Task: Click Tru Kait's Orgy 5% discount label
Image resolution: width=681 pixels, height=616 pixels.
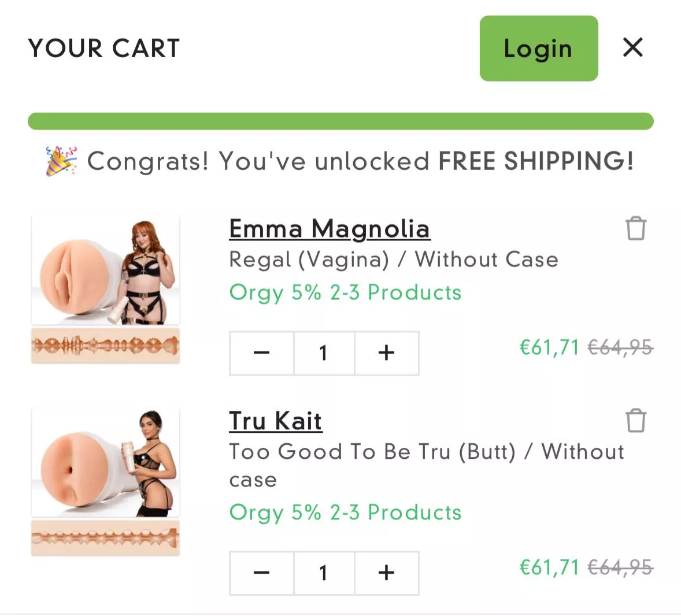Action: click(345, 513)
